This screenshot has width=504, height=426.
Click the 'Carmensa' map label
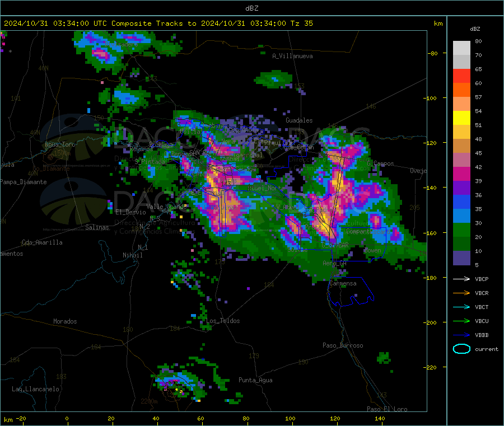(x=343, y=284)
